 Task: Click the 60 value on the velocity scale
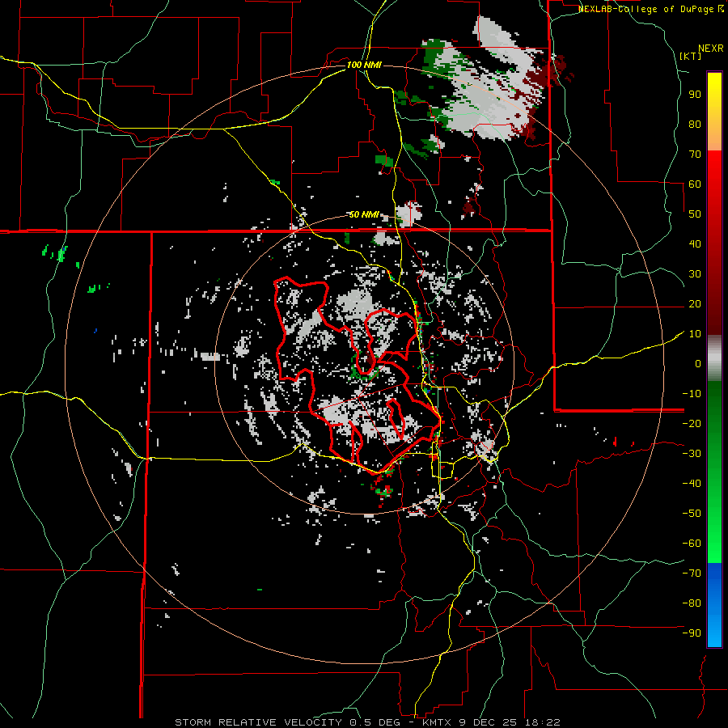pos(695,184)
